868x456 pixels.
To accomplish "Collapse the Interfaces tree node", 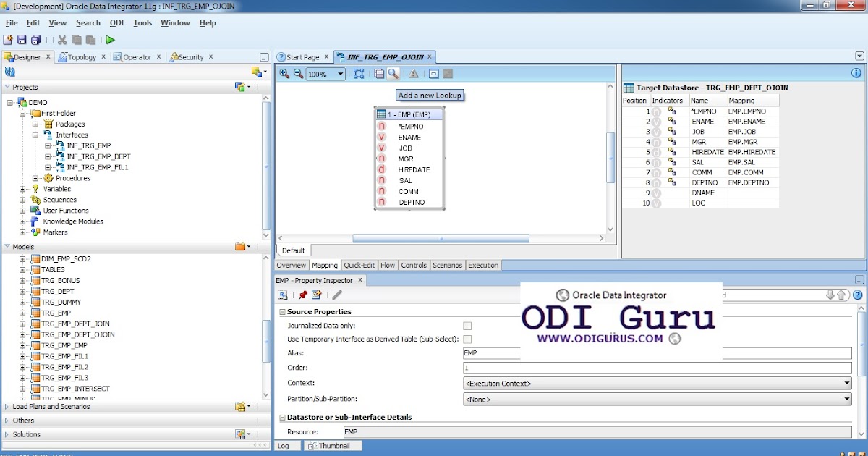I will pyautogui.click(x=35, y=135).
